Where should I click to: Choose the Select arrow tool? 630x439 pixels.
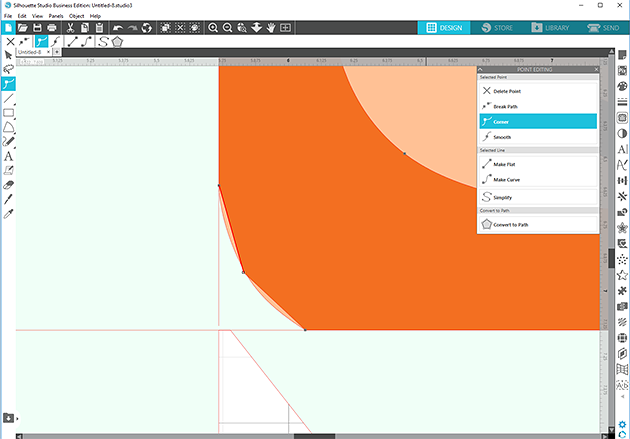coord(8,55)
